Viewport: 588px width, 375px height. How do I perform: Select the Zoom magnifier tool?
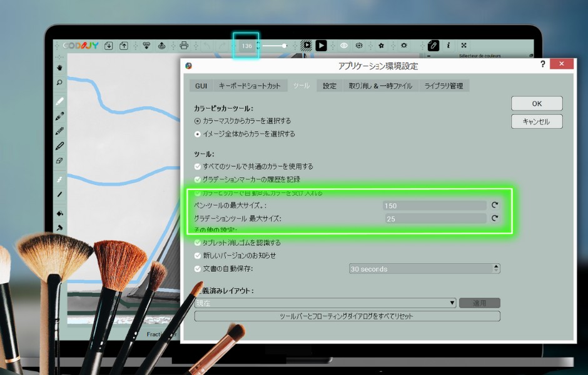60,82
